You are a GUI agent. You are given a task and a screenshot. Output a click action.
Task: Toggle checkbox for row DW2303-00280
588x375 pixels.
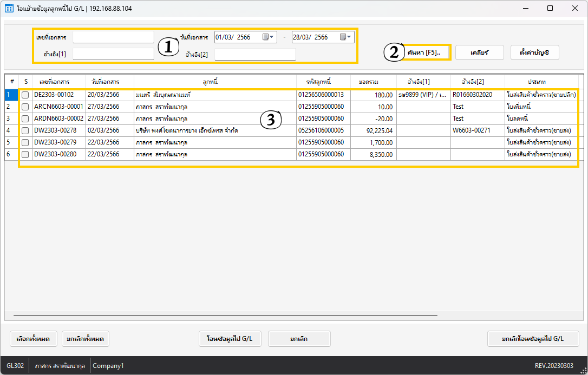25,154
